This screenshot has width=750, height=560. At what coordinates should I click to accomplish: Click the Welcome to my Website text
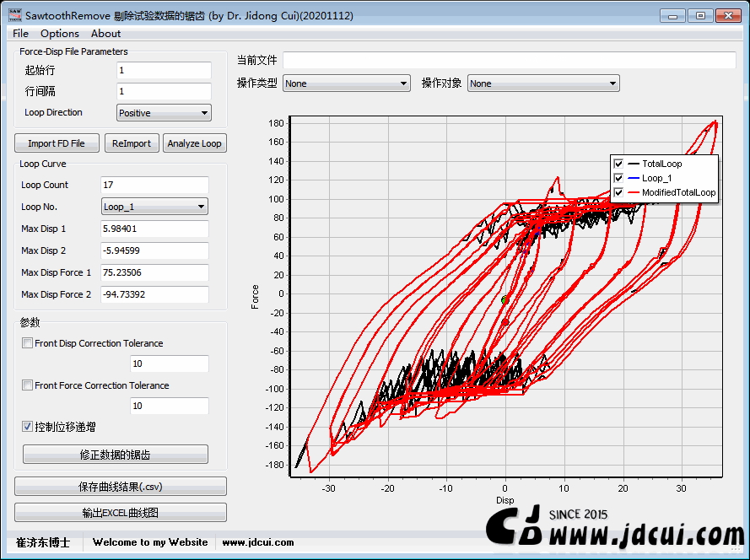(150, 542)
